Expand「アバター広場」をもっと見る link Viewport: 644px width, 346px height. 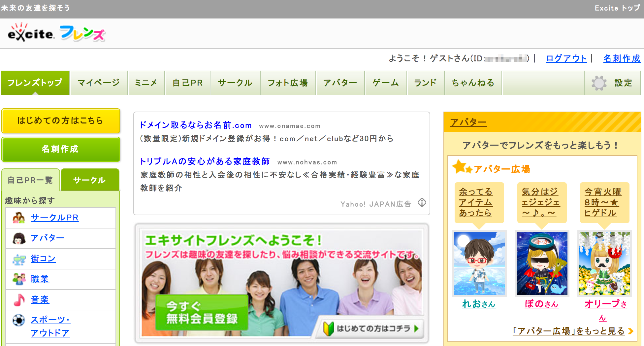coord(569,331)
